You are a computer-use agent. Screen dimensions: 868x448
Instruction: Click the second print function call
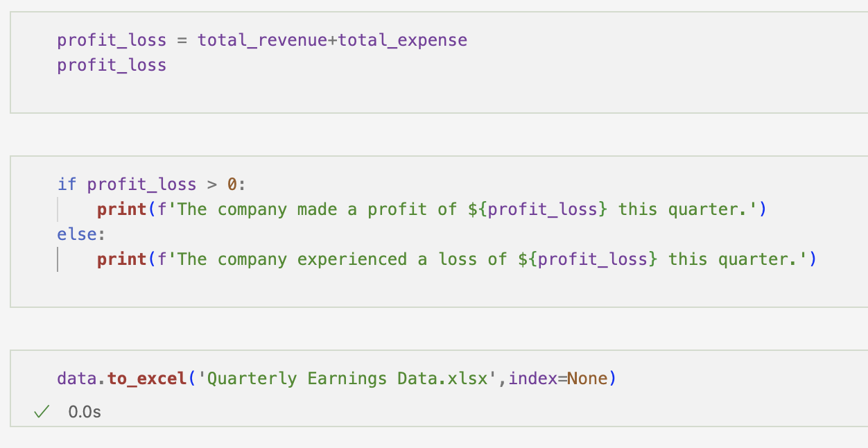click(121, 259)
